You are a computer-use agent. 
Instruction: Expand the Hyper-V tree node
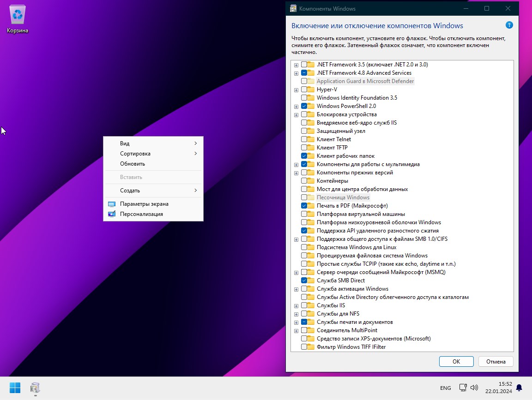click(x=296, y=90)
